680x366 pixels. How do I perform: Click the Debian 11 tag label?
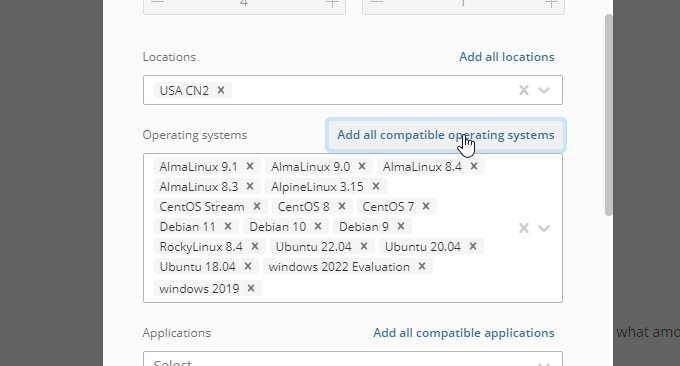point(187,226)
